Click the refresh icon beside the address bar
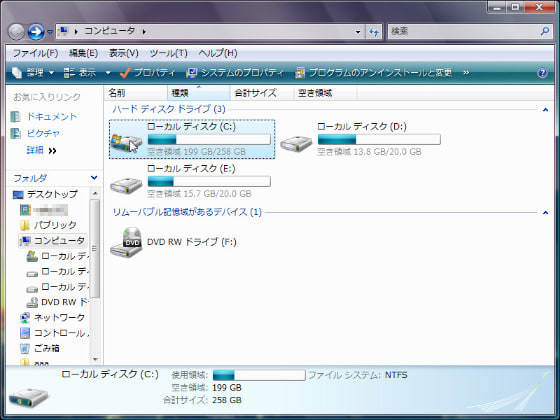 tap(374, 32)
